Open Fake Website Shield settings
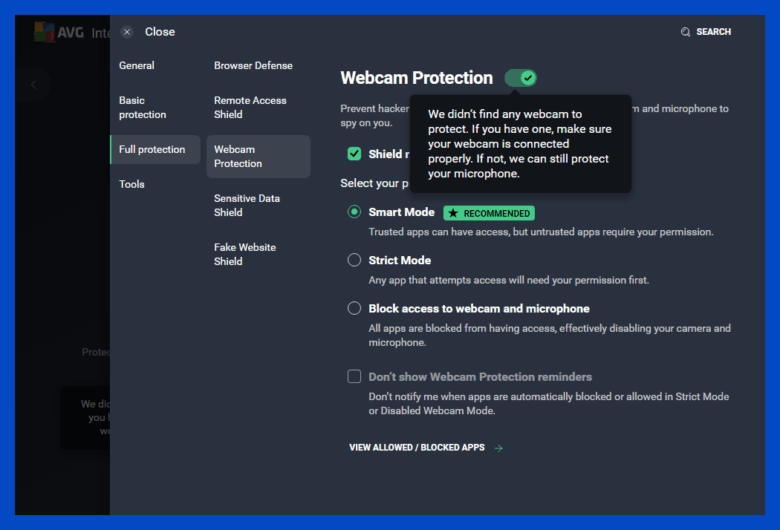 (x=245, y=254)
